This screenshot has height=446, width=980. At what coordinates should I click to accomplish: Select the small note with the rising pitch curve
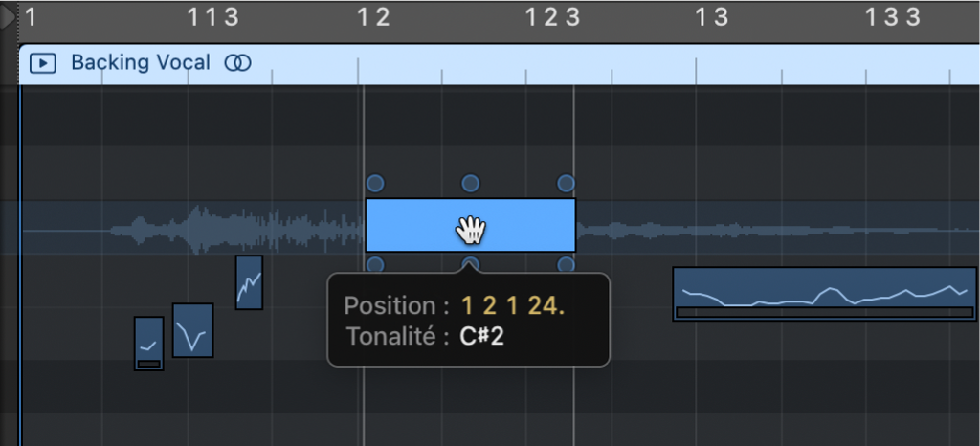(249, 282)
